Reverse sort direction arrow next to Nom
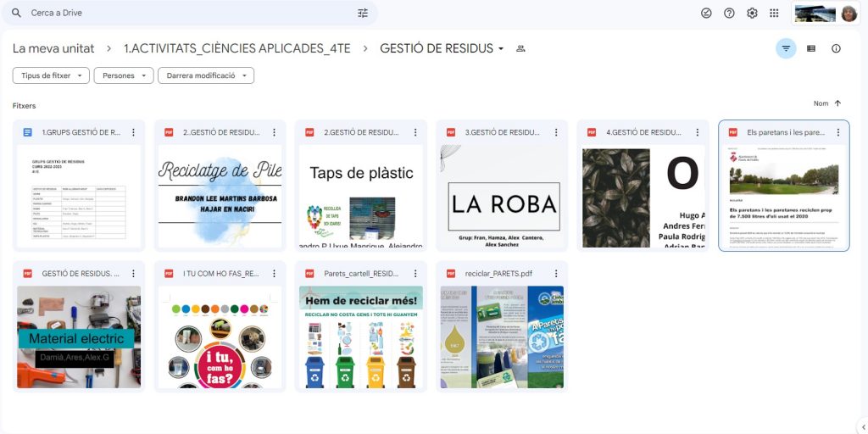Image resolution: width=868 pixels, height=434 pixels. [837, 103]
